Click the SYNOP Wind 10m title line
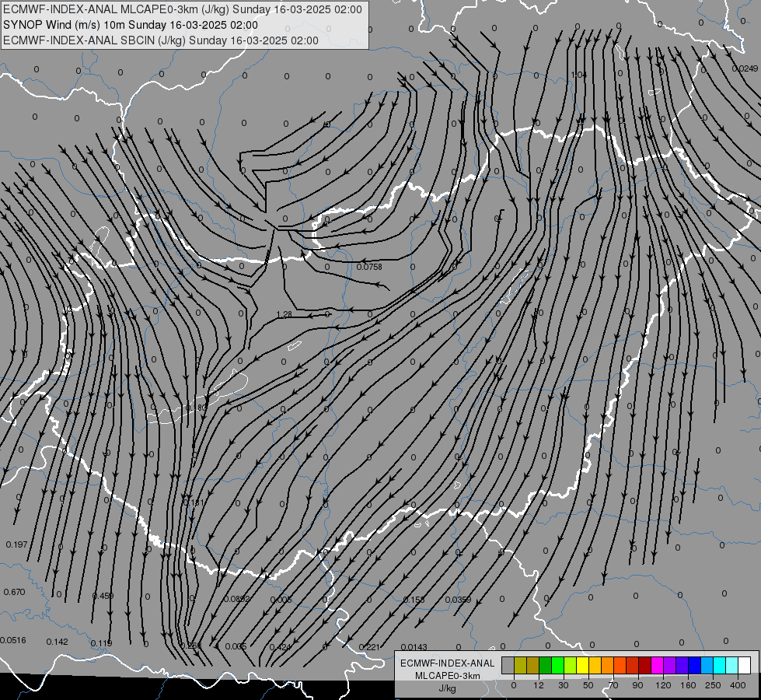Image resolution: width=761 pixels, height=700 pixels. tap(131, 25)
